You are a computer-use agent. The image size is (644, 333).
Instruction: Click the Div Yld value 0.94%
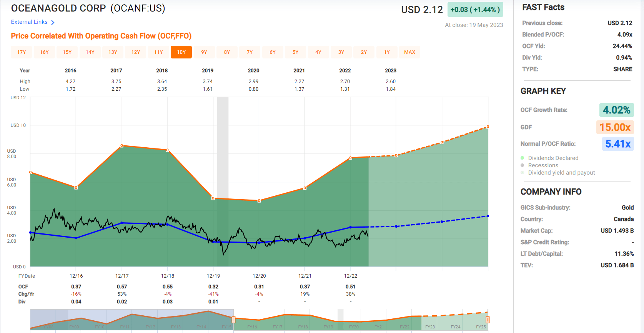pyautogui.click(x=624, y=58)
